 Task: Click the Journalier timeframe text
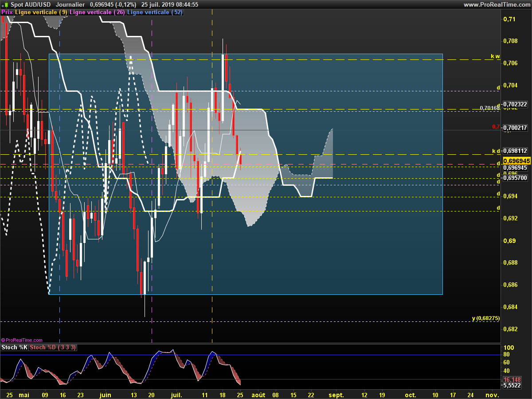point(70,4)
